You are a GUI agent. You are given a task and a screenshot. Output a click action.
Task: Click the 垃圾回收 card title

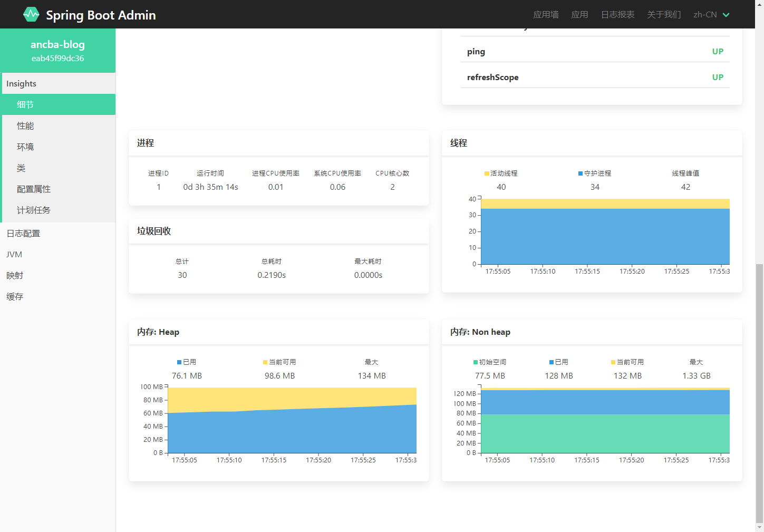pos(154,231)
